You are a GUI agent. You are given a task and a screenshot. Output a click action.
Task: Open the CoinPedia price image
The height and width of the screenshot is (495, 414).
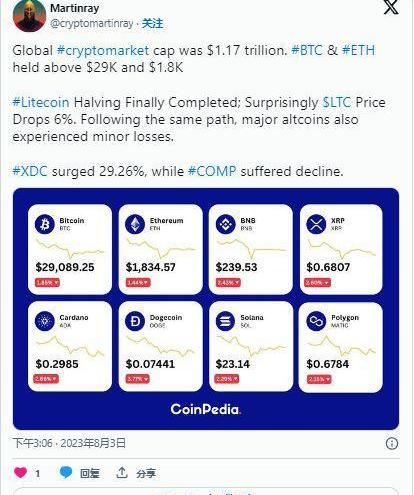[206, 309]
